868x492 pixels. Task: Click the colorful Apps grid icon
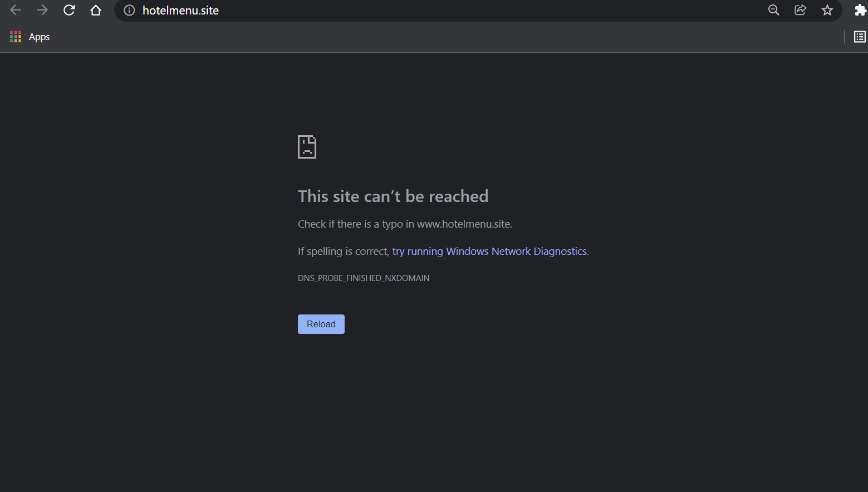tap(16, 37)
